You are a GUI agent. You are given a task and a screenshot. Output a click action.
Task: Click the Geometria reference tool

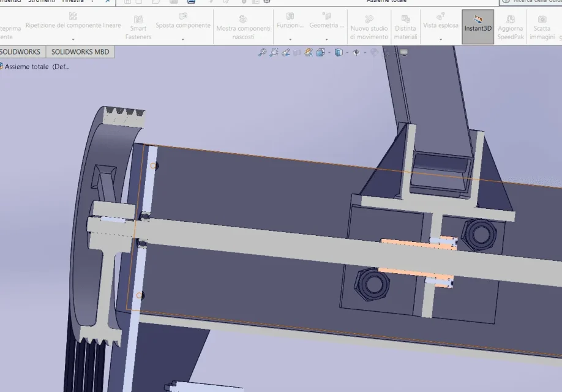pyautogui.click(x=326, y=21)
